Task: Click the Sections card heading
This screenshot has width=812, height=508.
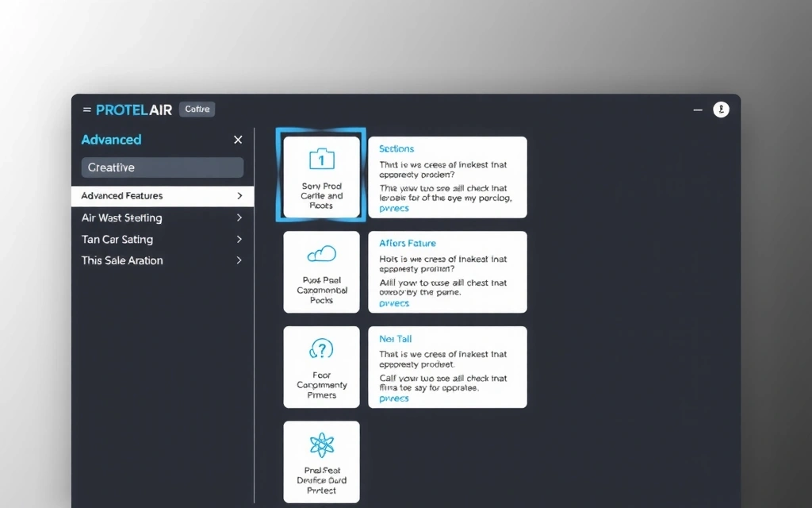Action: pyautogui.click(x=396, y=148)
